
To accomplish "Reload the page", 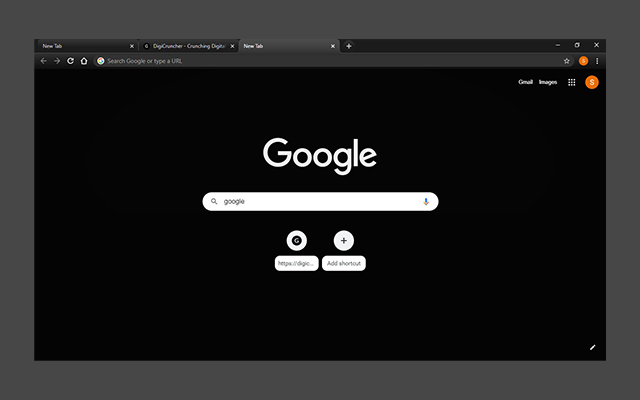I will pyautogui.click(x=71, y=61).
